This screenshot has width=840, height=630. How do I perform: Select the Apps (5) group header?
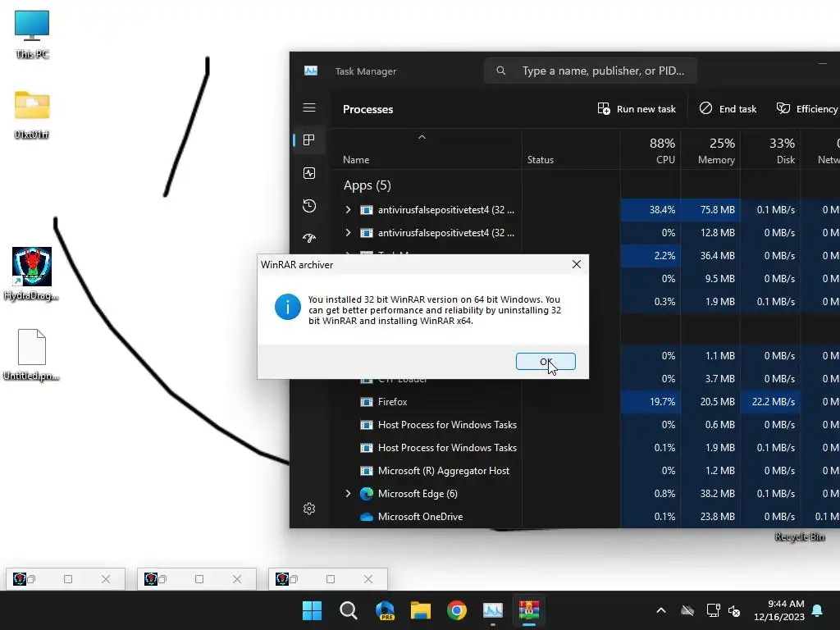367,185
